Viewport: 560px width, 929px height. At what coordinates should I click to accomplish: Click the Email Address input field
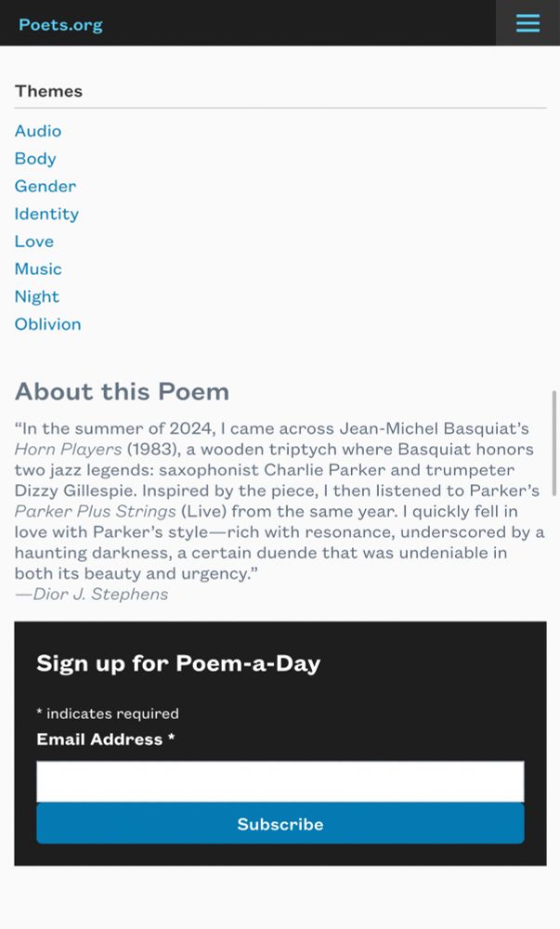[280, 781]
